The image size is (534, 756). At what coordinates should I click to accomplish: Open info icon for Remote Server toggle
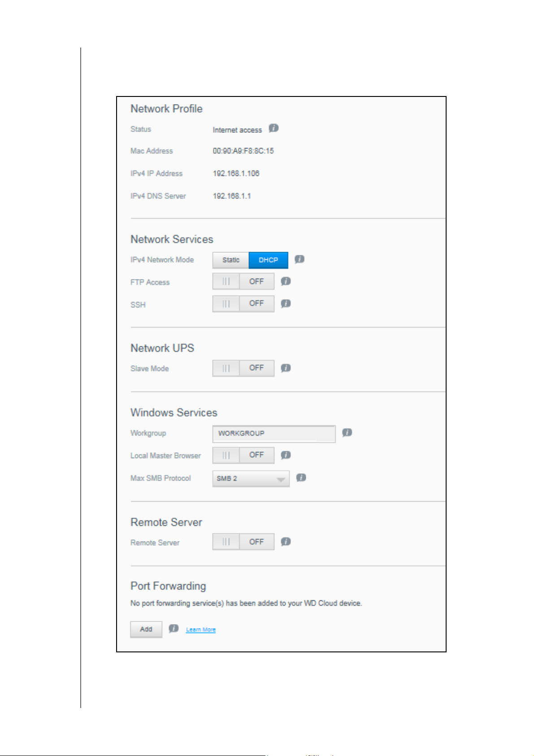tap(286, 542)
